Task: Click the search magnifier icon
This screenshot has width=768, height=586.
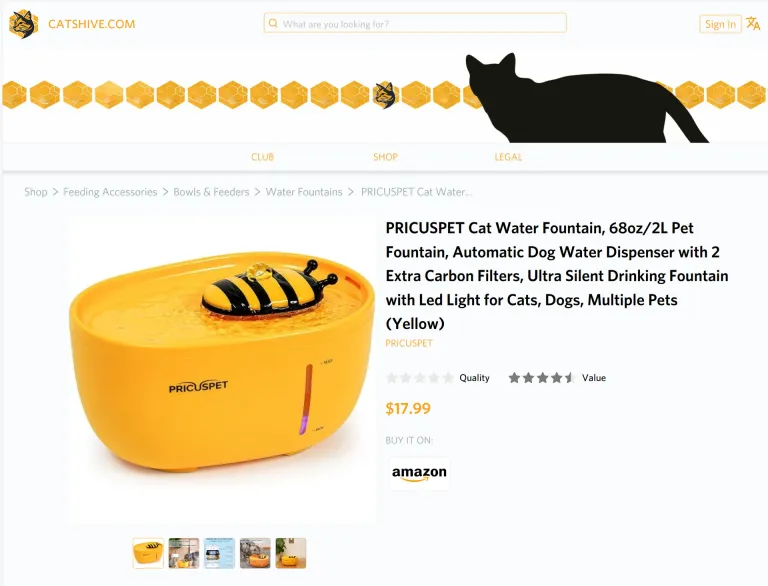Action: (x=273, y=24)
